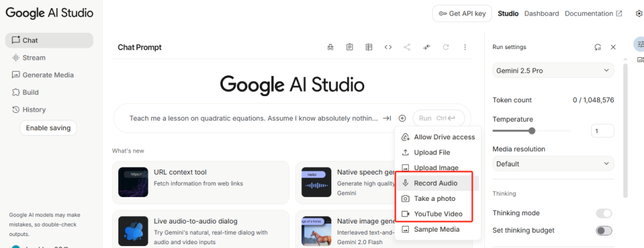This screenshot has height=248, width=644.
Task: Click the refresh icon in Chat Prompt toolbar
Action: 446,47
